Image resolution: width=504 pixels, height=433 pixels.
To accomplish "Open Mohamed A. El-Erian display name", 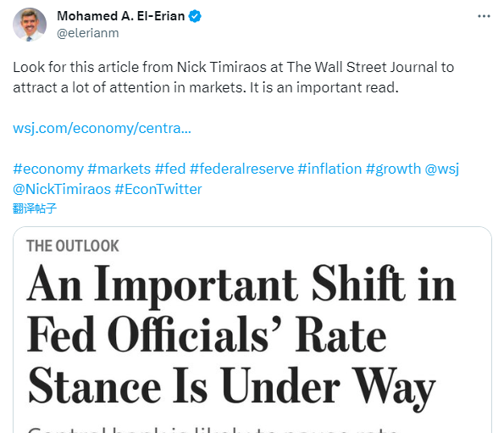I will tap(121, 16).
